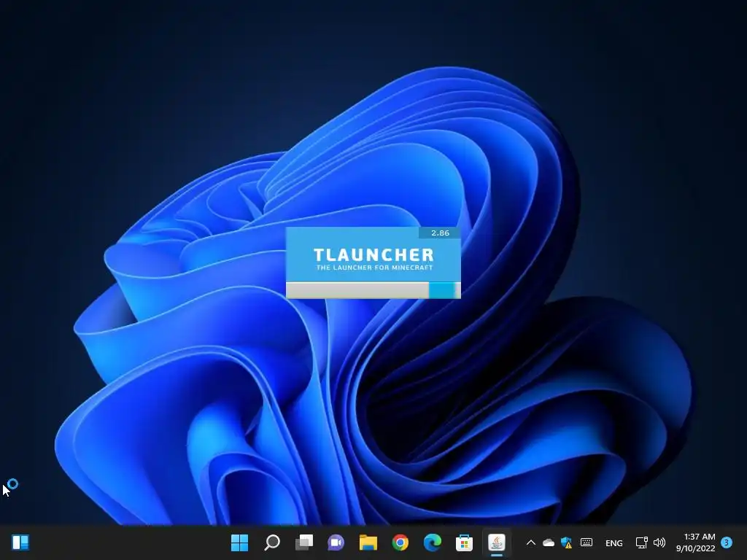
Task: Click the 2.86 version label
Action: pos(440,233)
